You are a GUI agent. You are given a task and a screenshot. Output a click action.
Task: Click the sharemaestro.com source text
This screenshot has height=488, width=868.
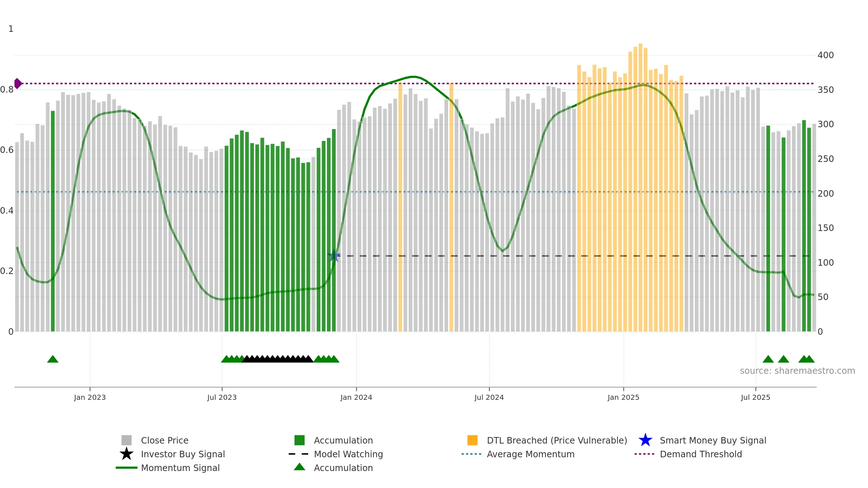797,371
